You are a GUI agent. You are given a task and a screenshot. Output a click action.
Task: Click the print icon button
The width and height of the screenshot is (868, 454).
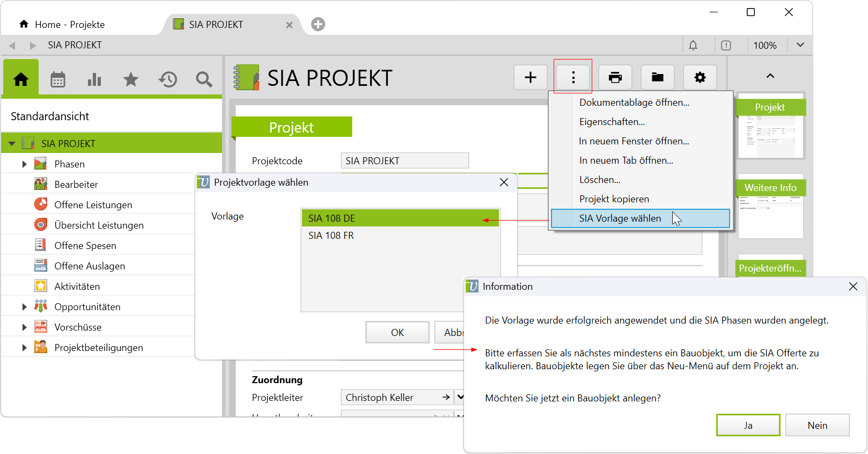(615, 77)
